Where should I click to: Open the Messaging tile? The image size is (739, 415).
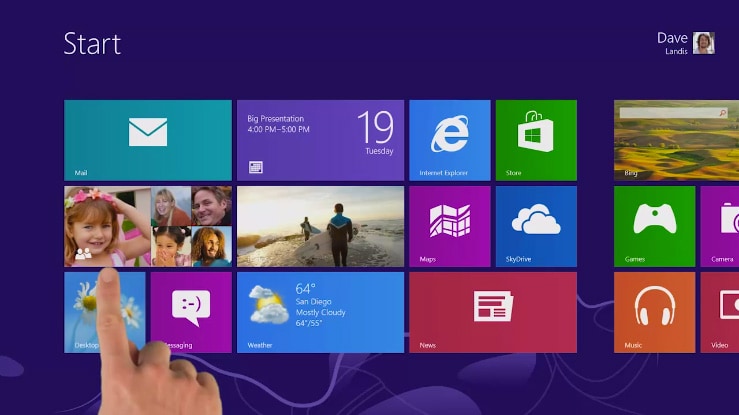(x=191, y=312)
